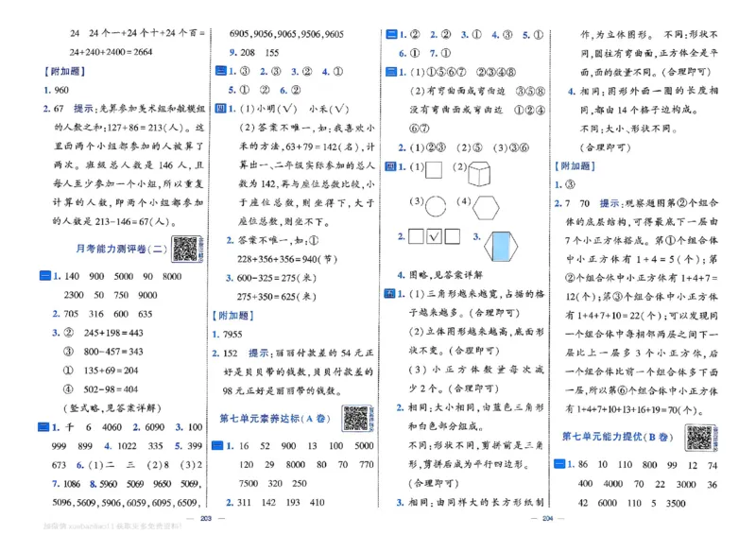The height and width of the screenshot is (535, 756).
Task: Select the hexagon outline answer (4)
Action: tap(486, 207)
